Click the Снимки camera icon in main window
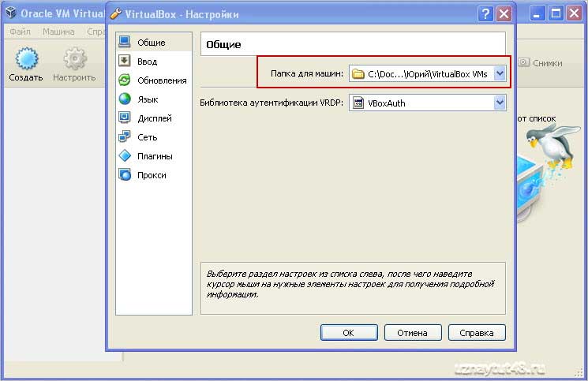The width and height of the screenshot is (588, 381). (524, 62)
